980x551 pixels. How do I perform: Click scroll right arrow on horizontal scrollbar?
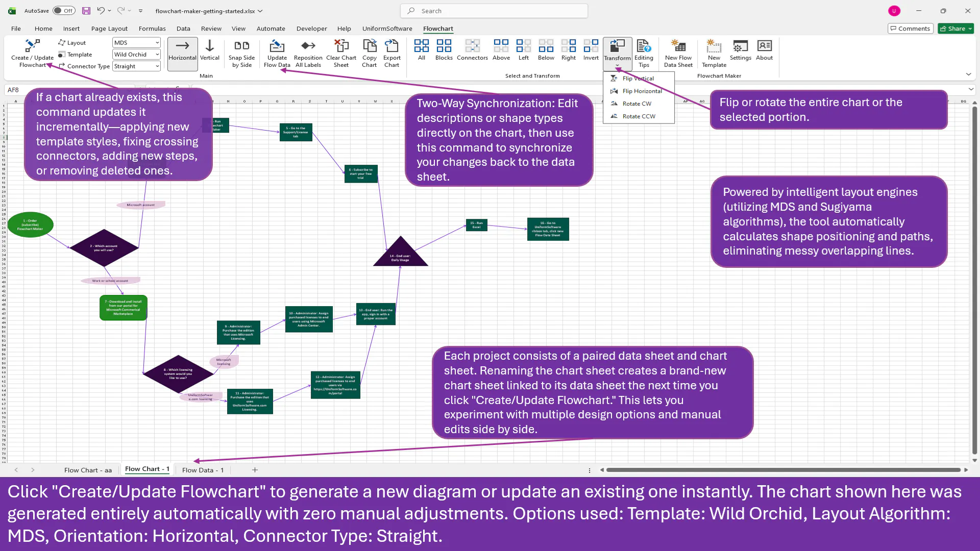966,470
